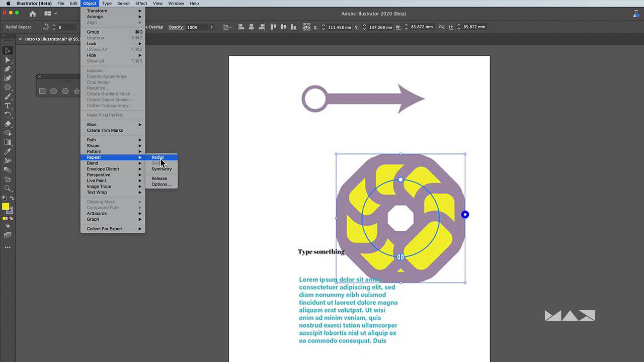
Task: Swap fill and stroke colors
Action: (12, 199)
